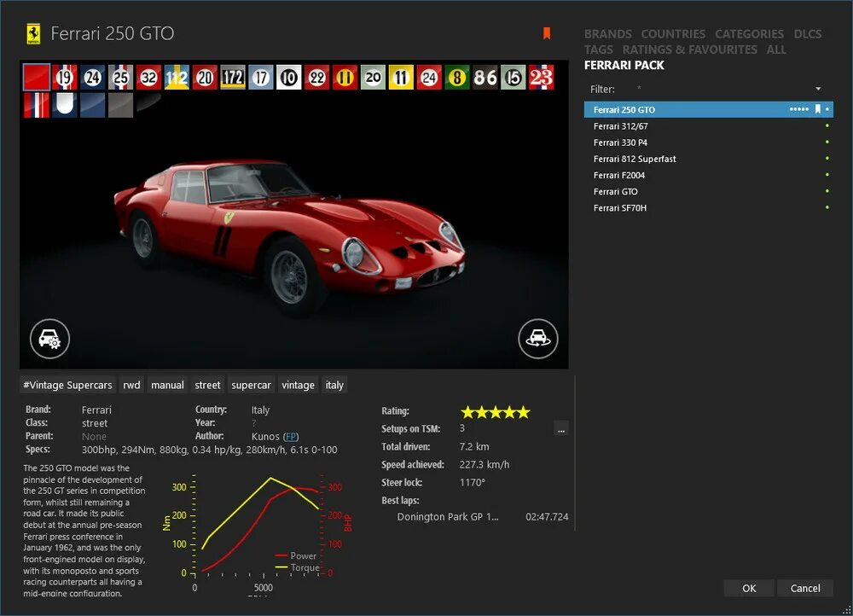
Task: Choose the number 32 skin
Action: point(148,78)
